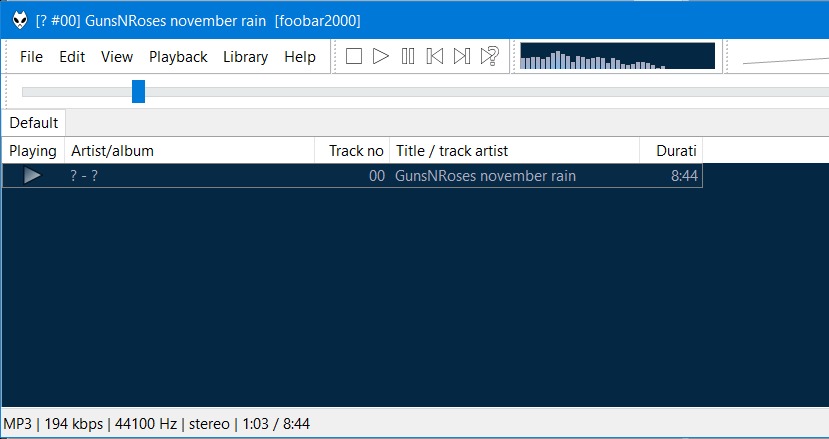The height and width of the screenshot is (439, 829).
Task: Click the now-playing arrow in playlist row
Action: coord(32,176)
